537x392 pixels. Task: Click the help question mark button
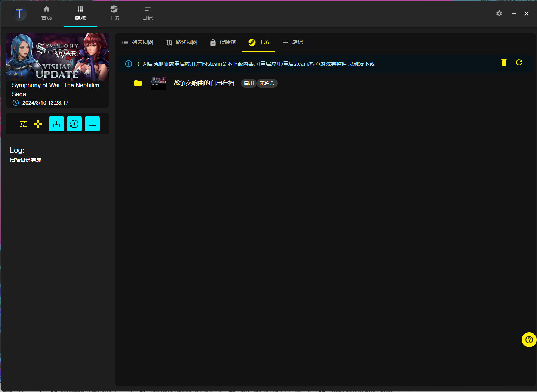click(x=529, y=340)
